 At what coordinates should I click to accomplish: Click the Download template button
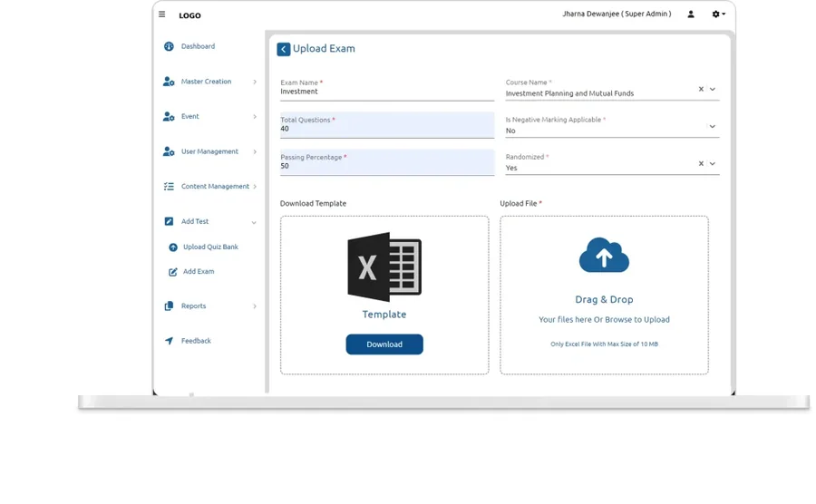point(384,344)
